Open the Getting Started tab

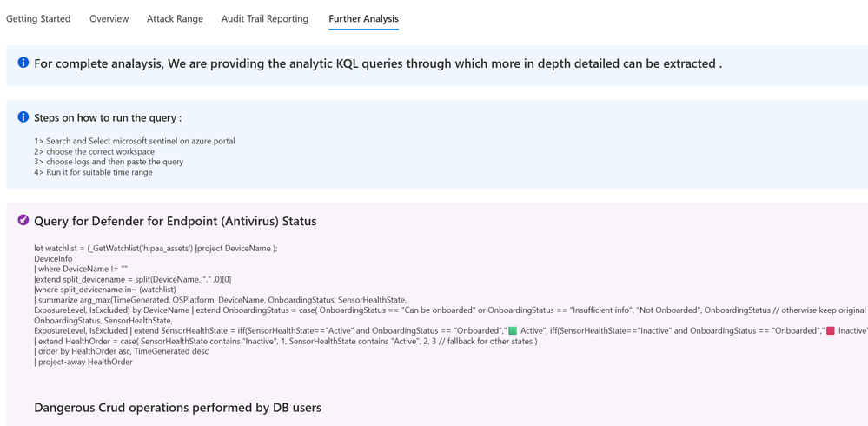(38, 18)
